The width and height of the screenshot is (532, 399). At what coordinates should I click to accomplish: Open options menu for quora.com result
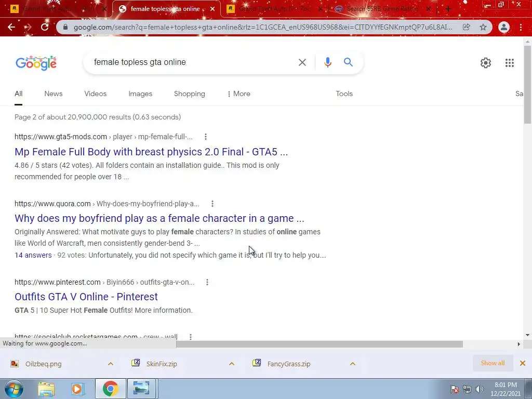[212, 204]
